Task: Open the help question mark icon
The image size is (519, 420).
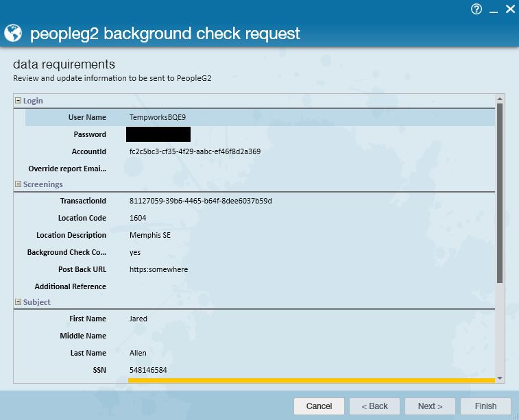Action: 476,9
